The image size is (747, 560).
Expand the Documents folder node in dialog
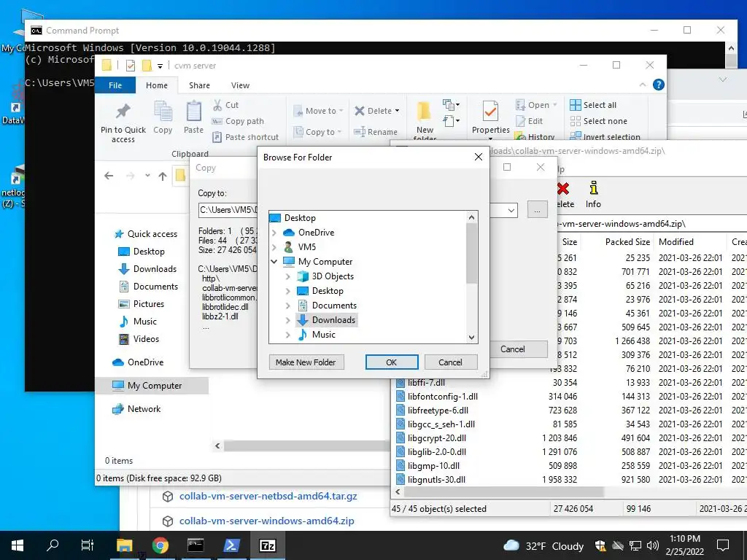coord(287,306)
